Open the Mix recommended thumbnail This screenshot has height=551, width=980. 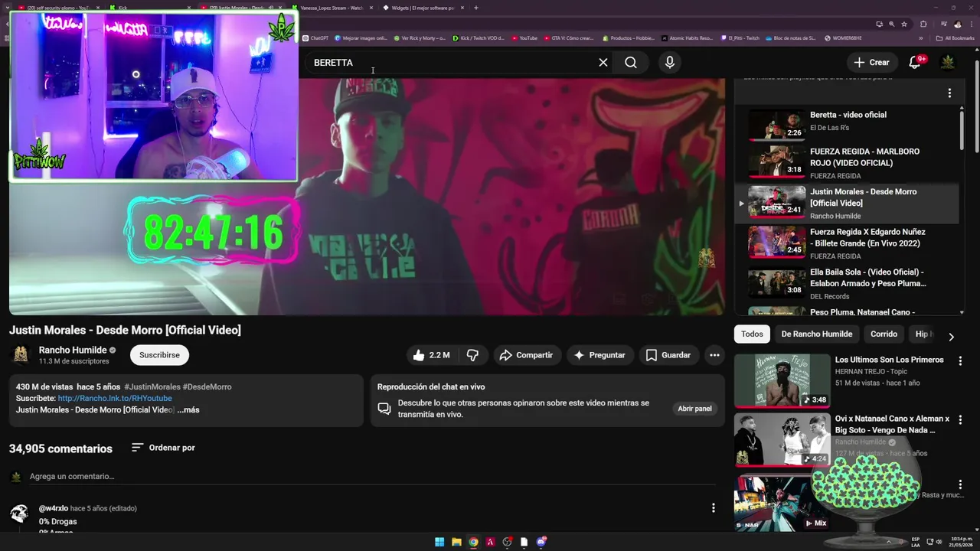click(x=782, y=503)
